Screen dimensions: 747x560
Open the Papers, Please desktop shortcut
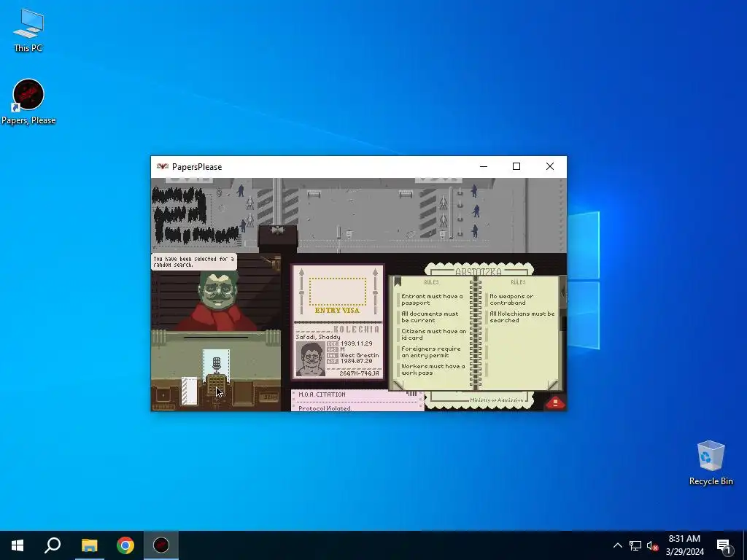click(x=28, y=102)
